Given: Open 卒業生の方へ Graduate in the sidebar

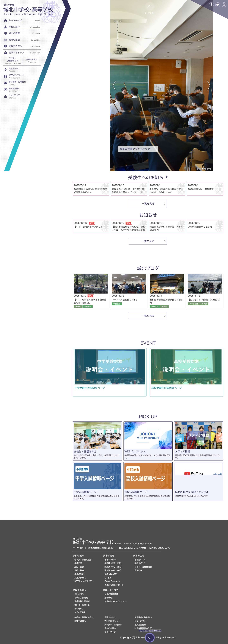Looking at the screenshot, I should [x=32, y=61].
